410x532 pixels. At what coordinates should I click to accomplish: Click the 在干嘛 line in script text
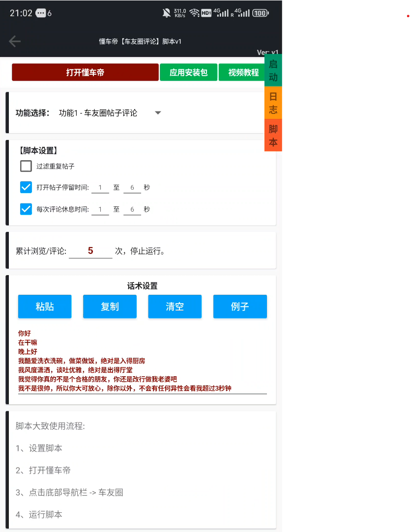[28, 342]
